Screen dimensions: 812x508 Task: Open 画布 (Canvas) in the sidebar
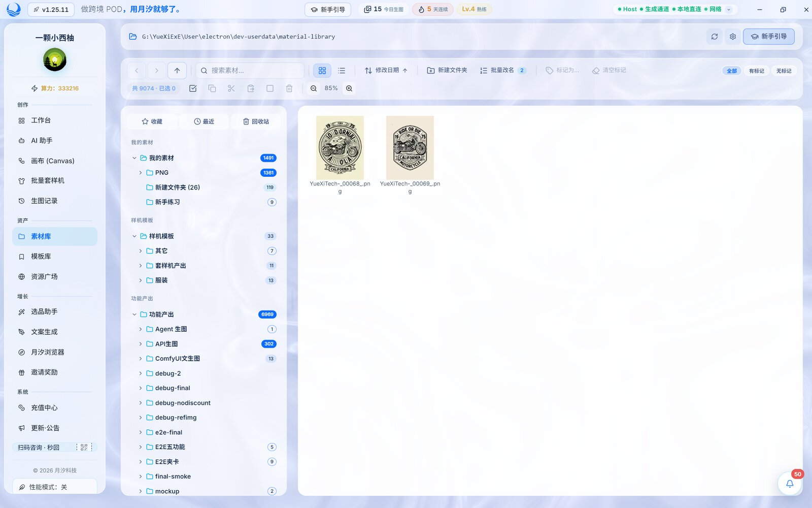pos(55,161)
